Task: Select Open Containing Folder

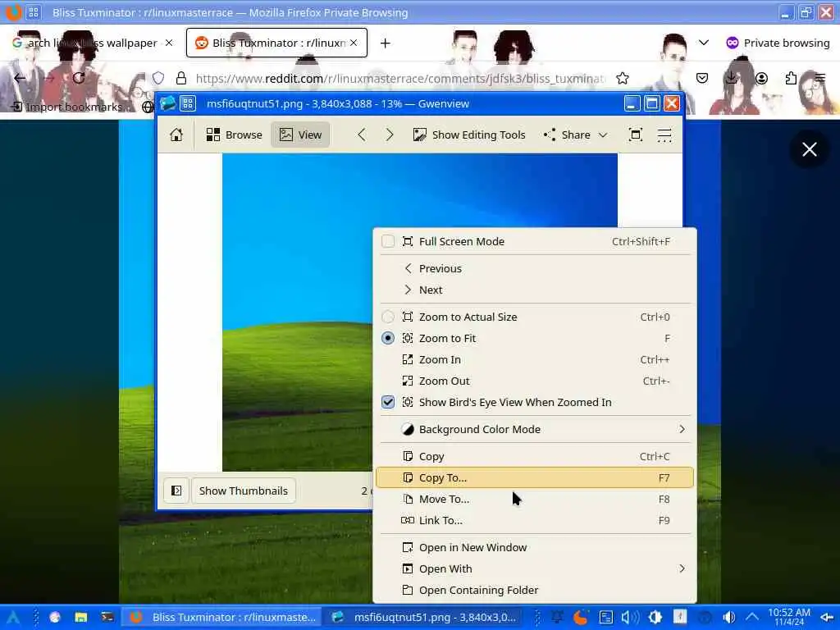Action: pos(536,590)
